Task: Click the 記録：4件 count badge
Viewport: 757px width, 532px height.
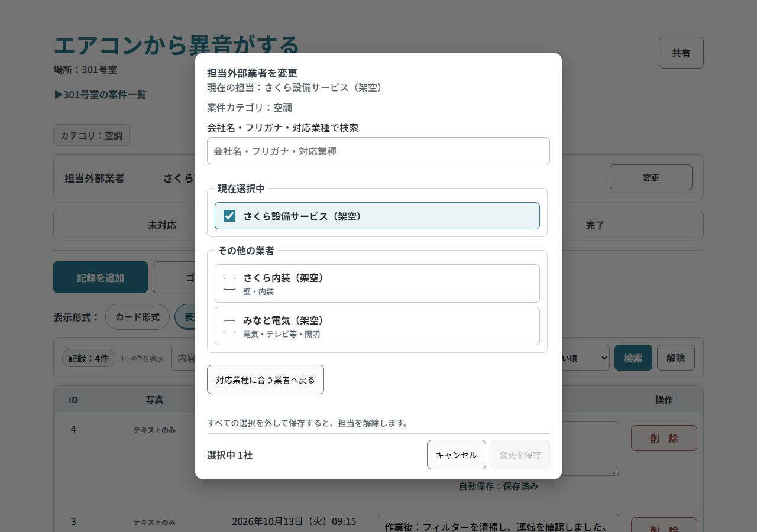Action: pyautogui.click(x=89, y=358)
